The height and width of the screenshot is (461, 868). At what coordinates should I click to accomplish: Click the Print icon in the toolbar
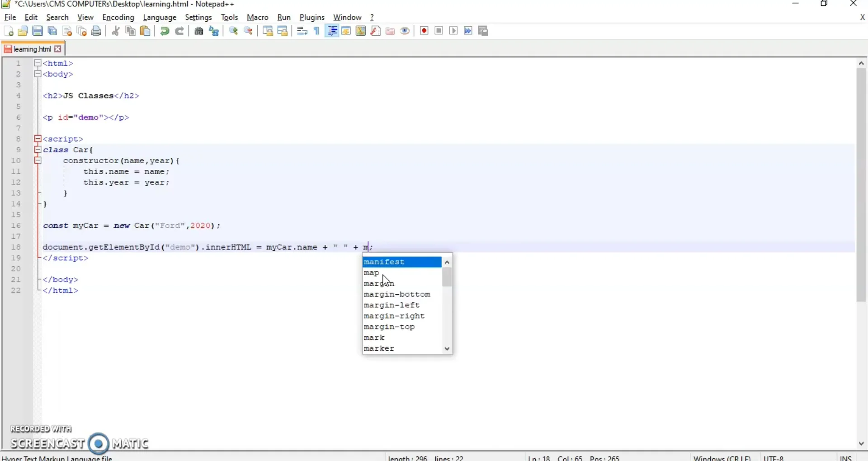tap(96, 31)
